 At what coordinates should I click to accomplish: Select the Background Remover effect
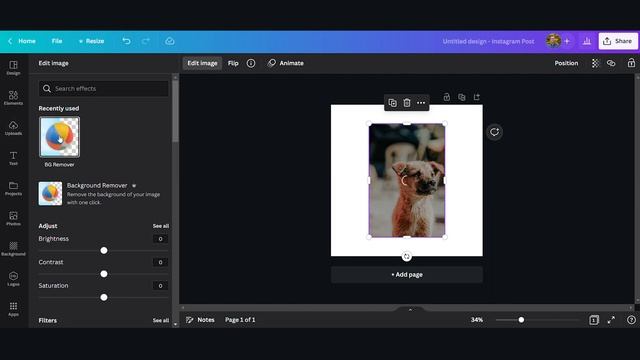[x=103, y=193]
